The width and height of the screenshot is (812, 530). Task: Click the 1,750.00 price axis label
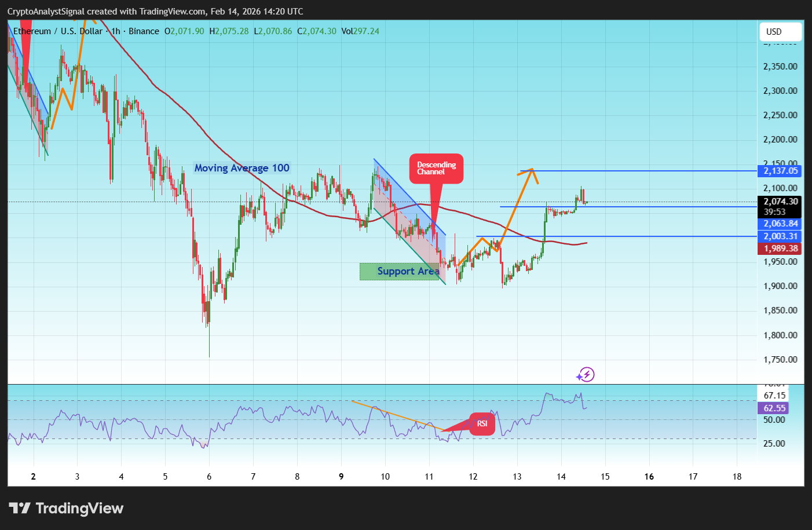(780, 360)
